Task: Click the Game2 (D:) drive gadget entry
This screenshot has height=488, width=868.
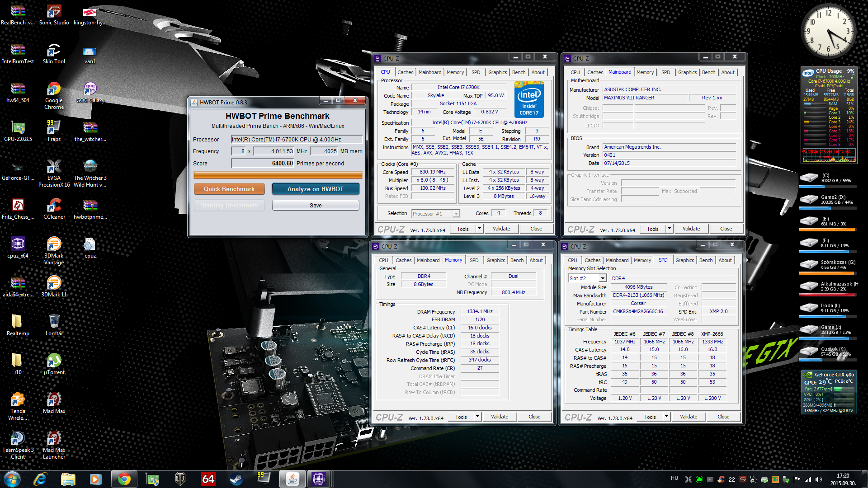Action: click(x=828, y=201)
